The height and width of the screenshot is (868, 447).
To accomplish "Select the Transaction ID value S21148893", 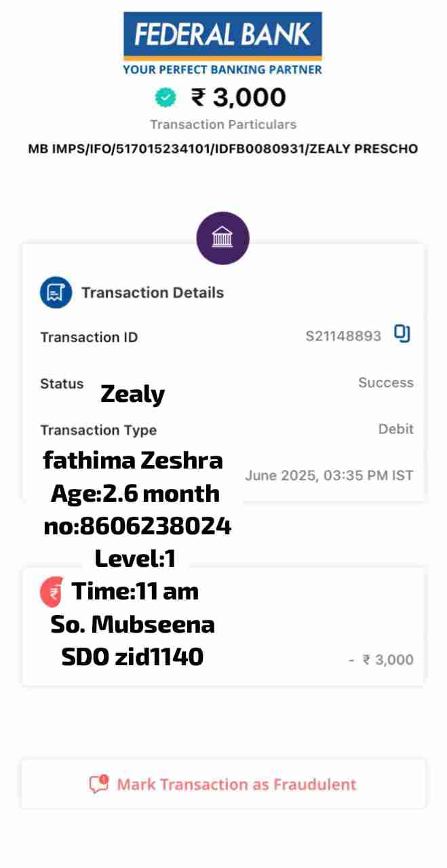I will (343, 336).
